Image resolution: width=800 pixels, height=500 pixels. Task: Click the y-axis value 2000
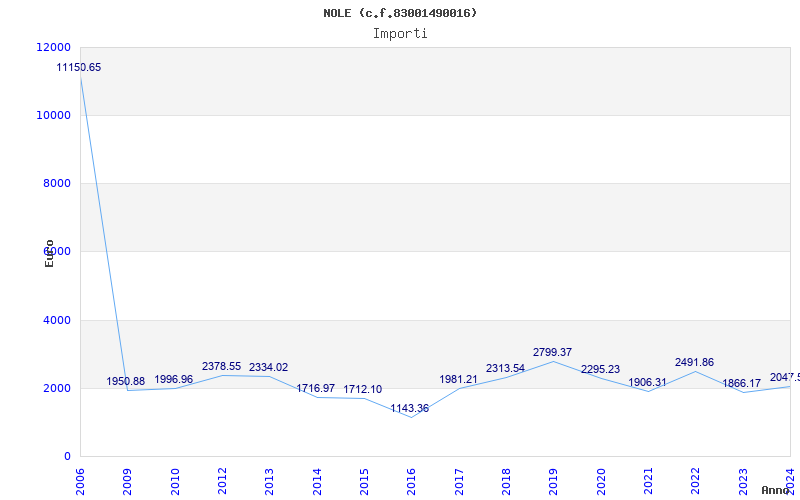pos(57,388)
